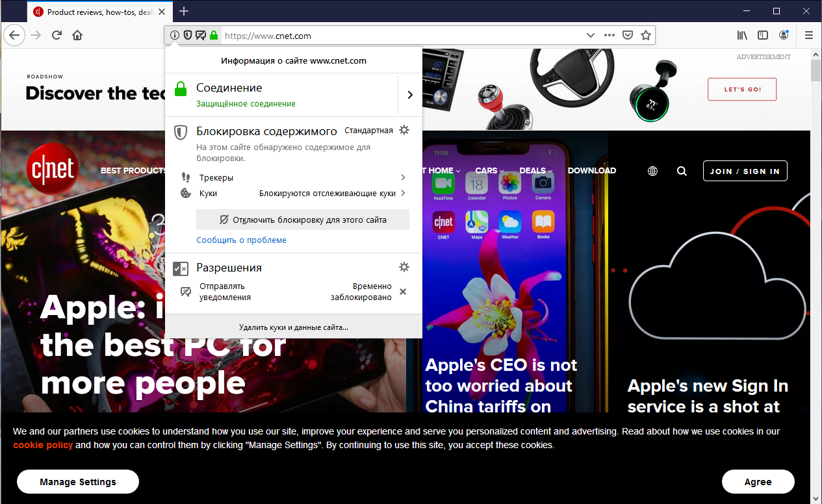Bookmark this page with the star
822x504 pixels.
[645, 36]
